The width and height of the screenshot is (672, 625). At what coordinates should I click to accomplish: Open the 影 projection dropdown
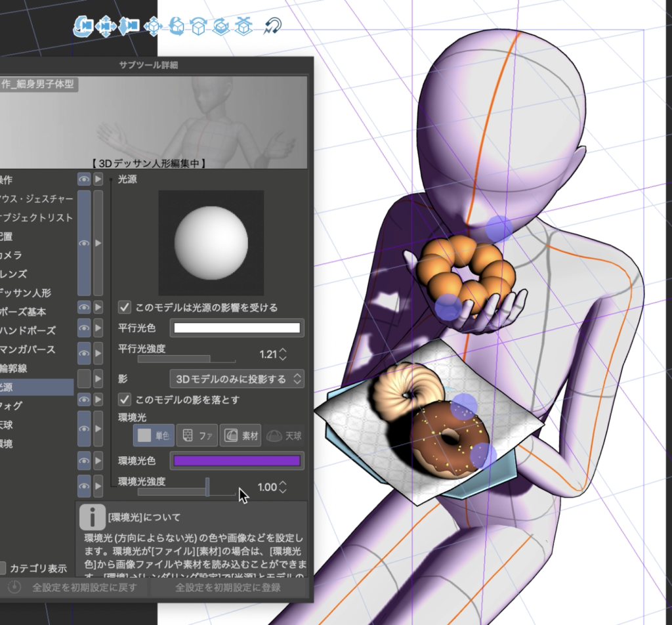[237, 379]
